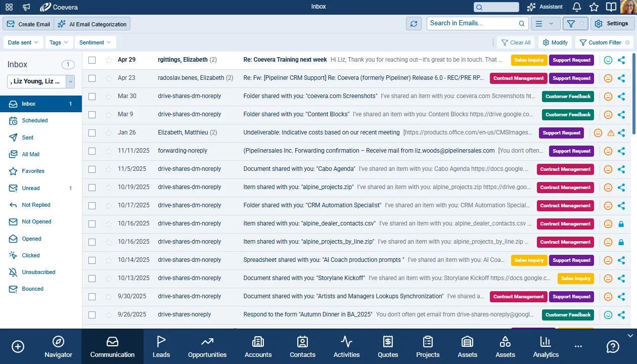The image size is (637, 364).
Task: Toggle the filter panel funnel button
Action: click(x=575, y=24)
